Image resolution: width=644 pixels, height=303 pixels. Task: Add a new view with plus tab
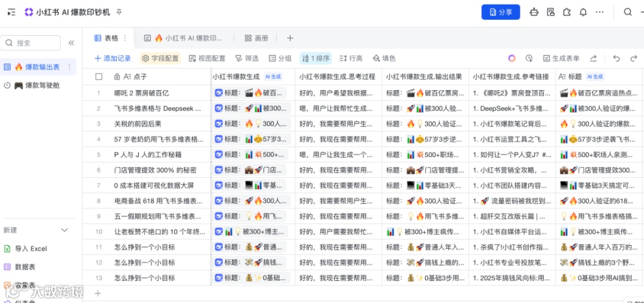click(x=290, y=38)
